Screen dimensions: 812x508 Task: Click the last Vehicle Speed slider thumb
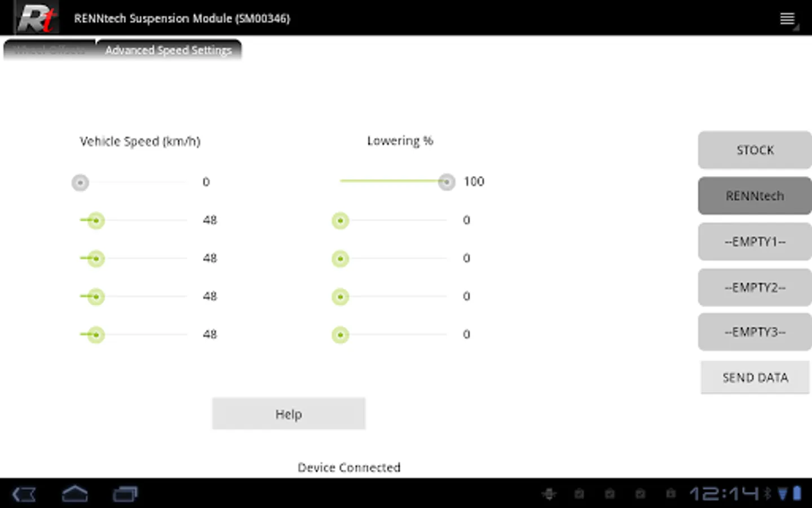pos(96,335)
